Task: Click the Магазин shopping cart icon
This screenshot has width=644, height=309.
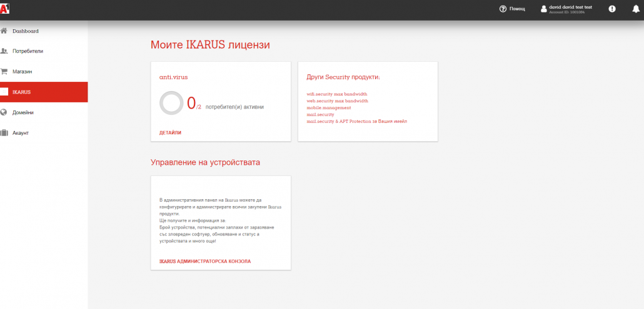Action: pos(4,71)
